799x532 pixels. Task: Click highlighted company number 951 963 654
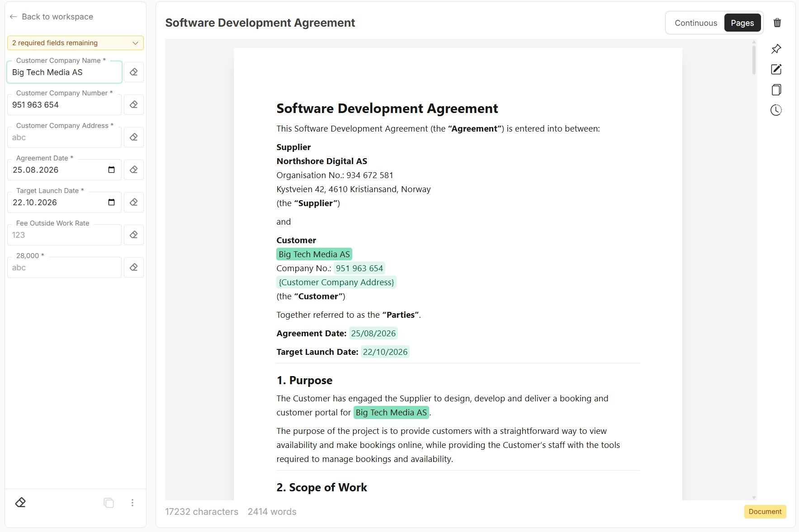pos(359,268)
